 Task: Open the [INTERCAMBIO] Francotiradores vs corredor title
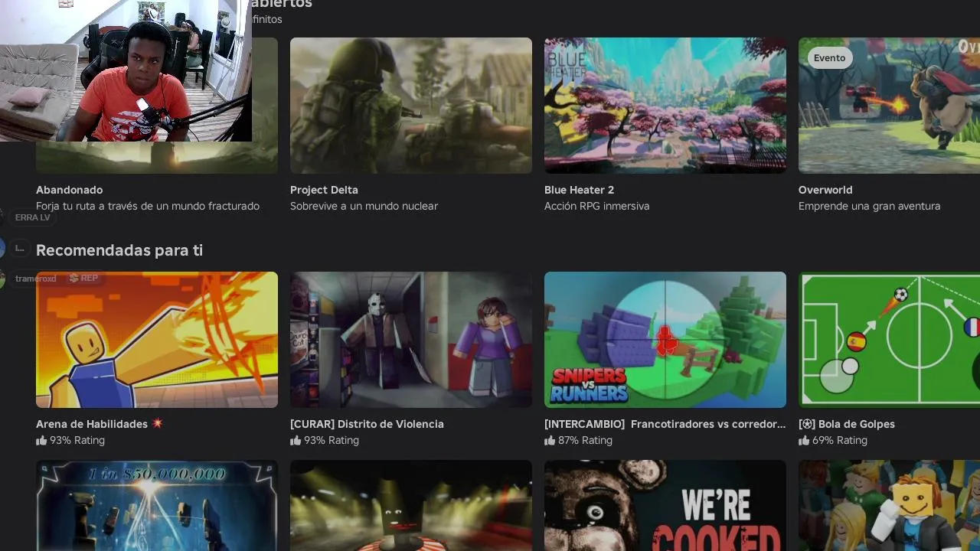tap(665, 424)
